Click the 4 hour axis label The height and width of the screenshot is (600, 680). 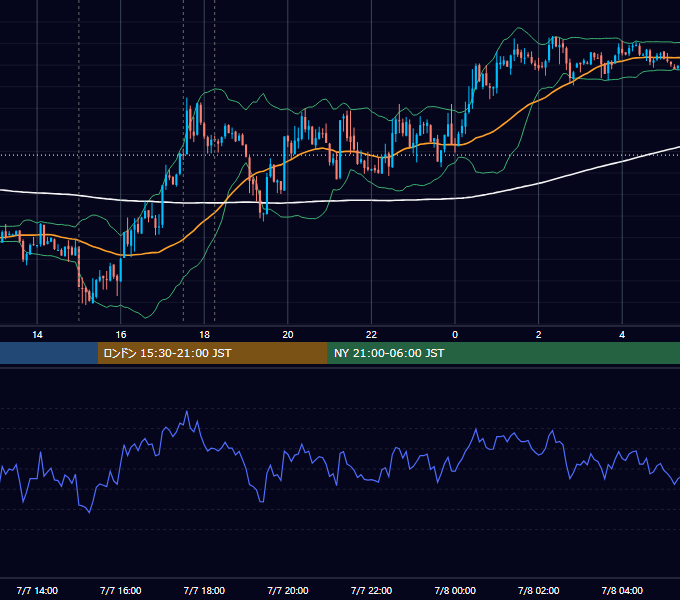click(622, 335)
